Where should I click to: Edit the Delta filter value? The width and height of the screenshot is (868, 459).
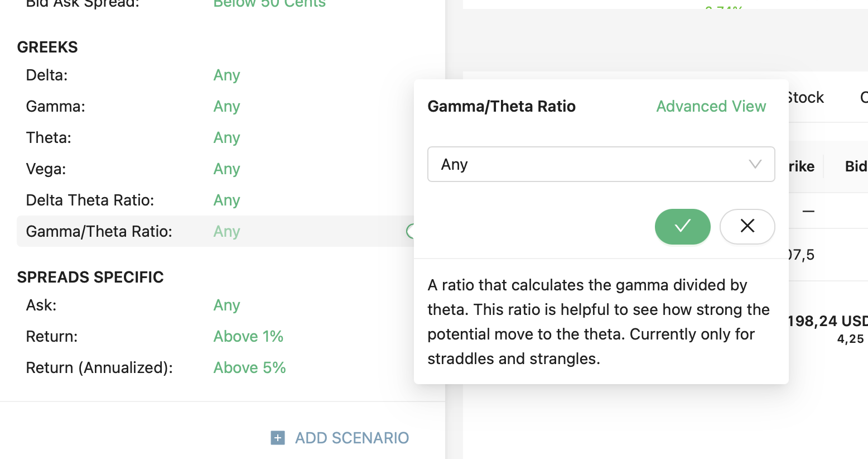pos(226,75)
